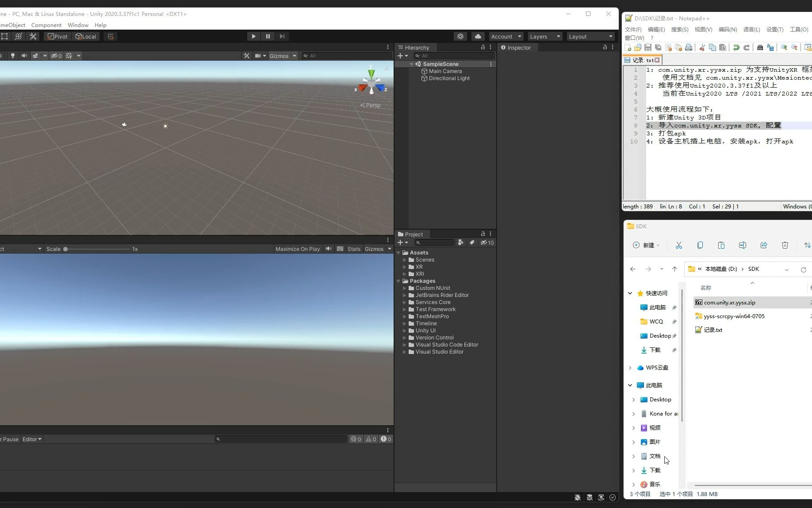Switch to the Inspector tab

click(x=516, y=47)
